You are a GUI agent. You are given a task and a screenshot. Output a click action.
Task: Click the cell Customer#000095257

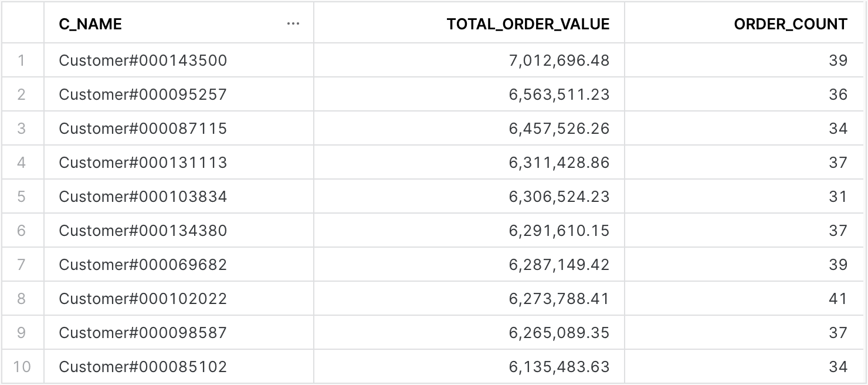[x=179, y=94]
